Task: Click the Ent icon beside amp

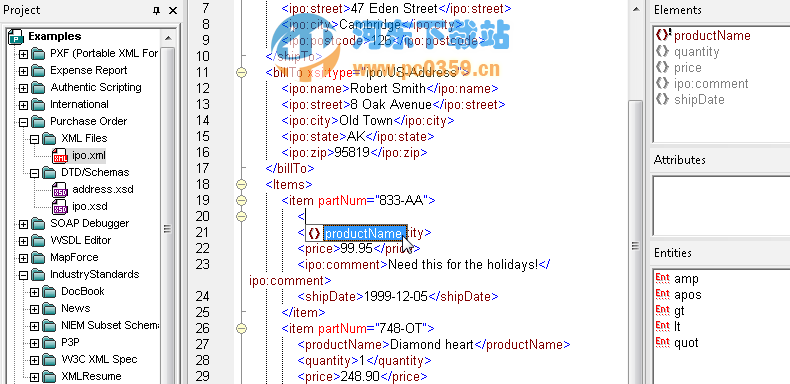Action: pyautogui.click(x=663, y=279)
